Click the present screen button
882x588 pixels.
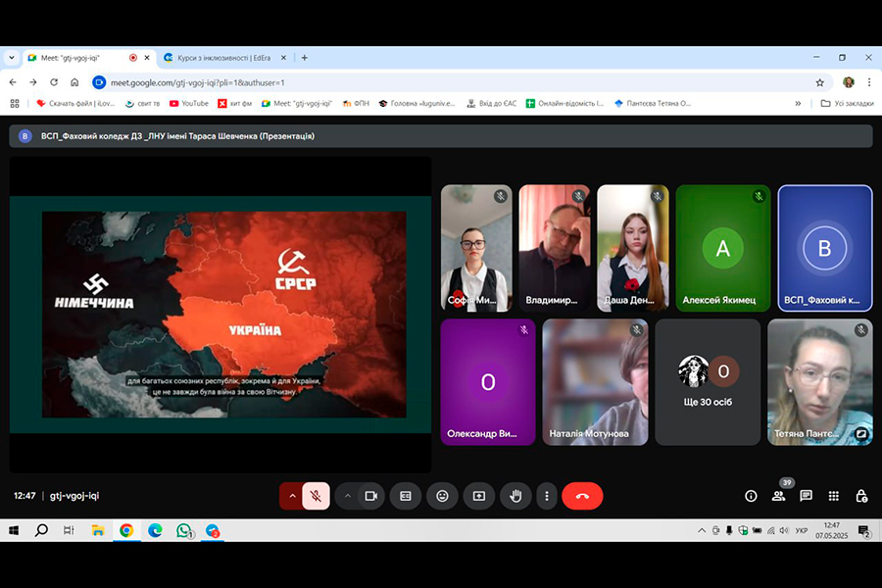click(478, 496)
